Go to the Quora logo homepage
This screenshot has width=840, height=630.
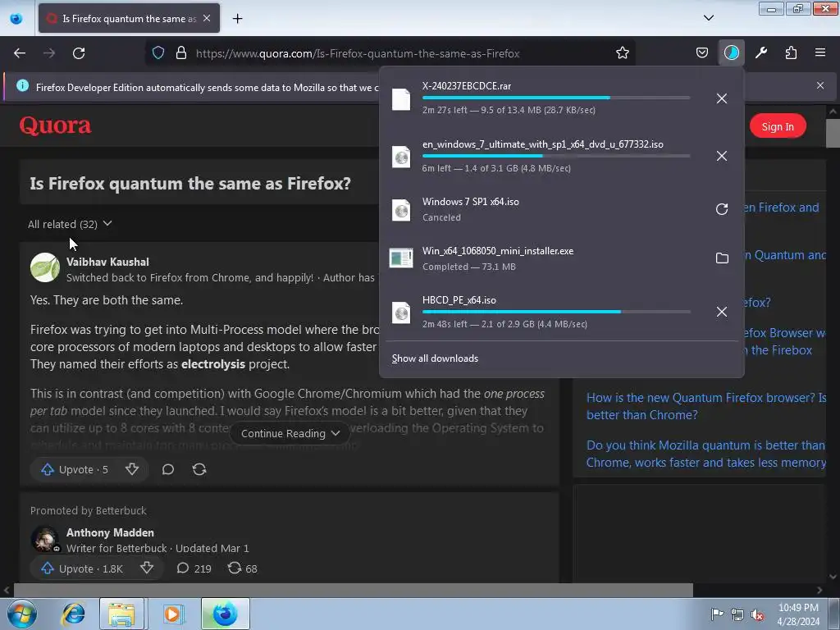[55, 126]
